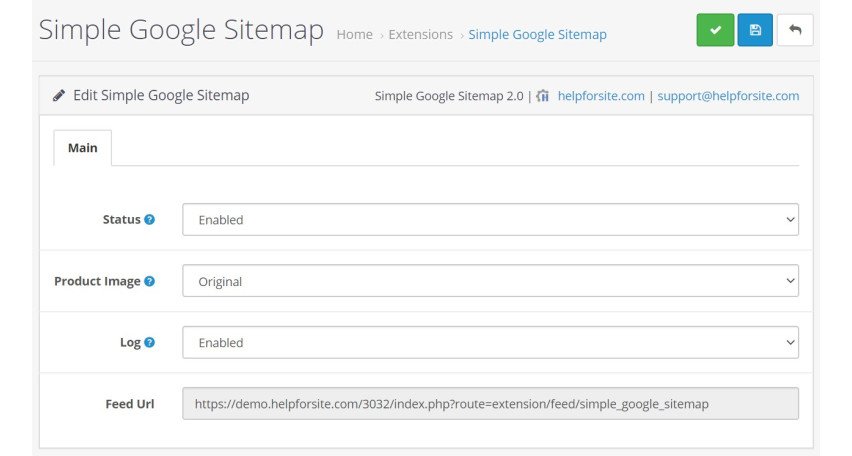Click the Edit Simple Google Sitemap panel title
Image resolution: width=852 pixels, height=456 pixels.
click(161, 96)
